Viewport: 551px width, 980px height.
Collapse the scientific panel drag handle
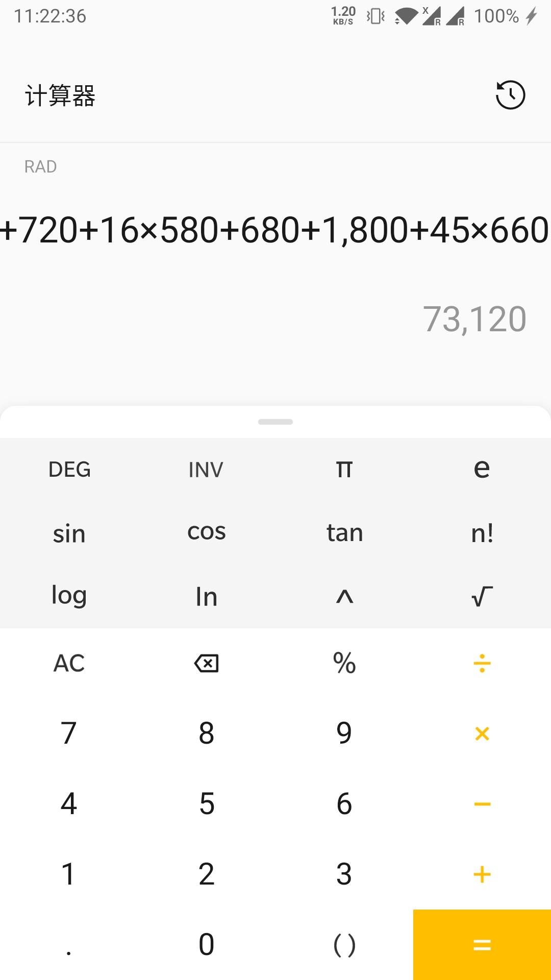(275, 422)
